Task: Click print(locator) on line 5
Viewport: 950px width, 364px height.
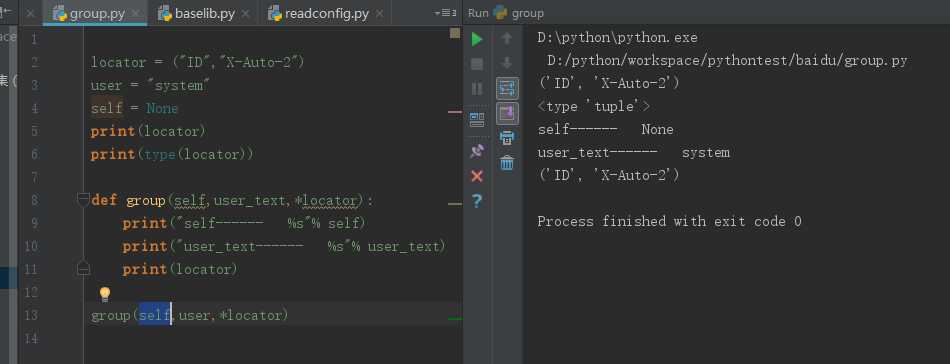Action: pyautogui.click(x=148, y=131)
